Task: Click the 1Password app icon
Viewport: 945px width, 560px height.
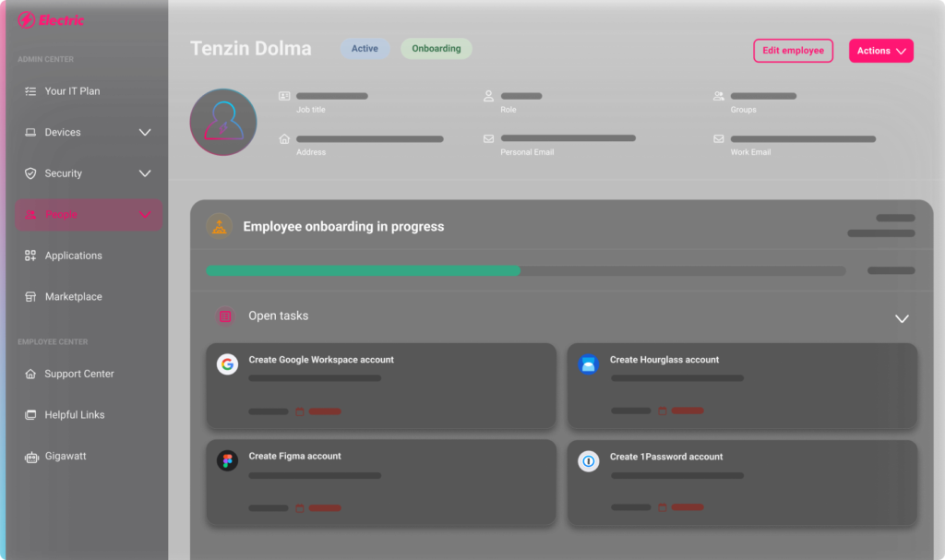Action: tap(588, 460)
